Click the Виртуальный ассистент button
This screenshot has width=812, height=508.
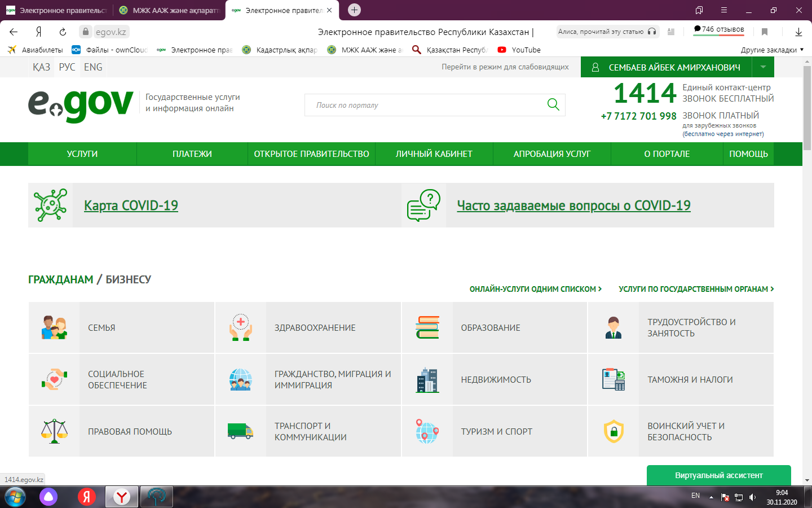coord(718,475)
